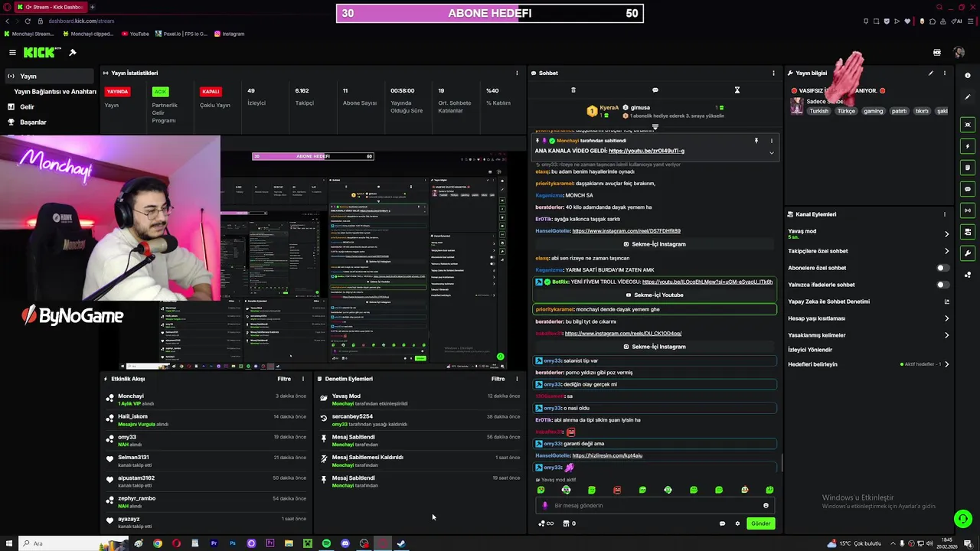Open Kanal Eylemleri panel options menu
Viewport: 980px width, 551px height.
945,214
